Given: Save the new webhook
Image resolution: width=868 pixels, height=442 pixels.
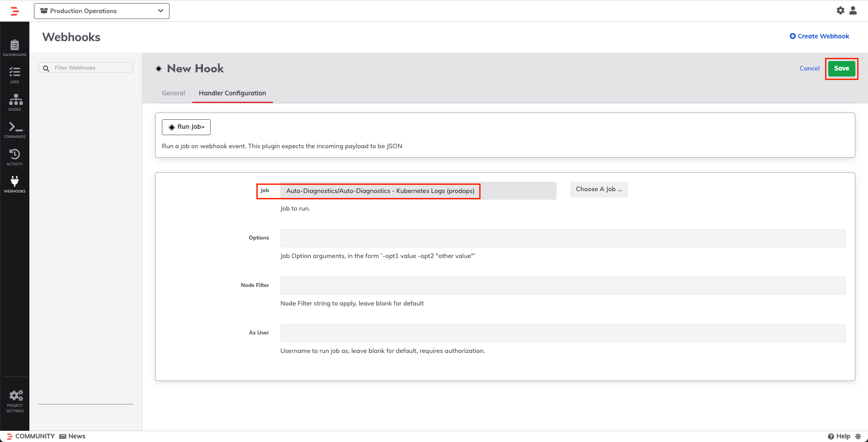Looking at the screenshot, I should pyautogui.click(x=841, y=68).
